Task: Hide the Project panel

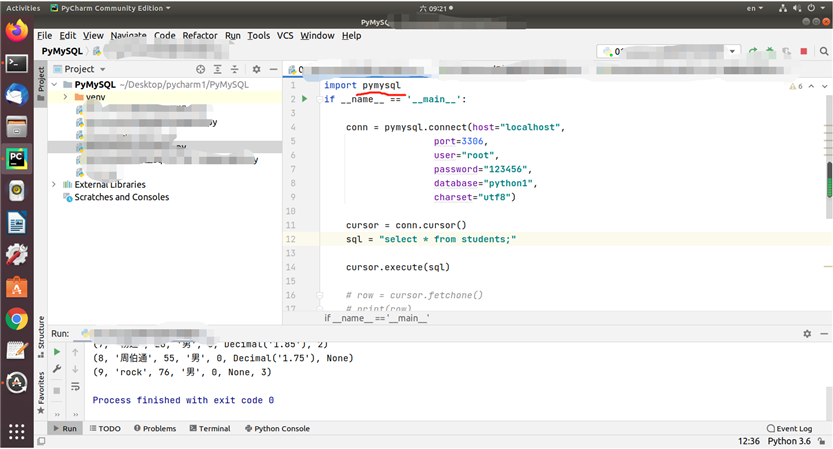Action: pyautogui.click(x=273, y=69)
